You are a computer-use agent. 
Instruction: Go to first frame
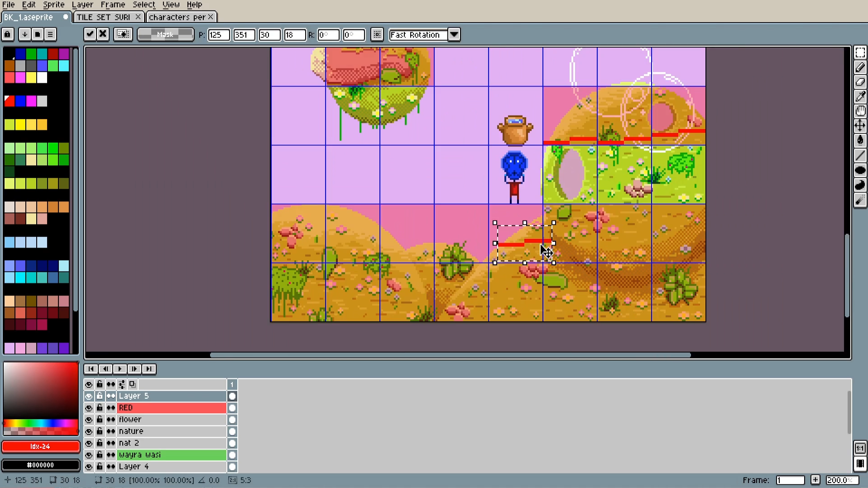[91, 369]
